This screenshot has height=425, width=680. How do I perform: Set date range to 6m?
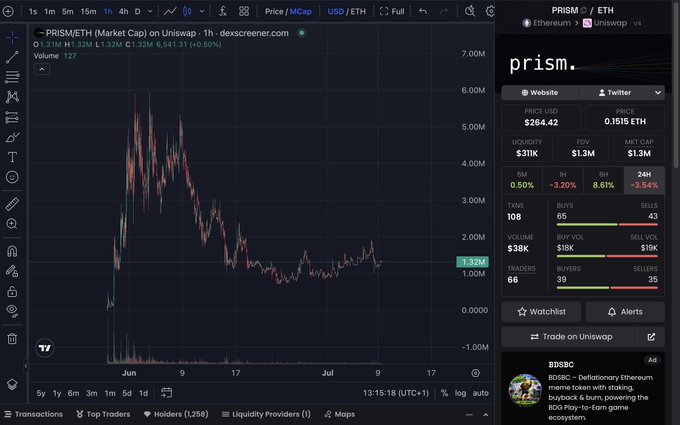click(x=73, y=393)
